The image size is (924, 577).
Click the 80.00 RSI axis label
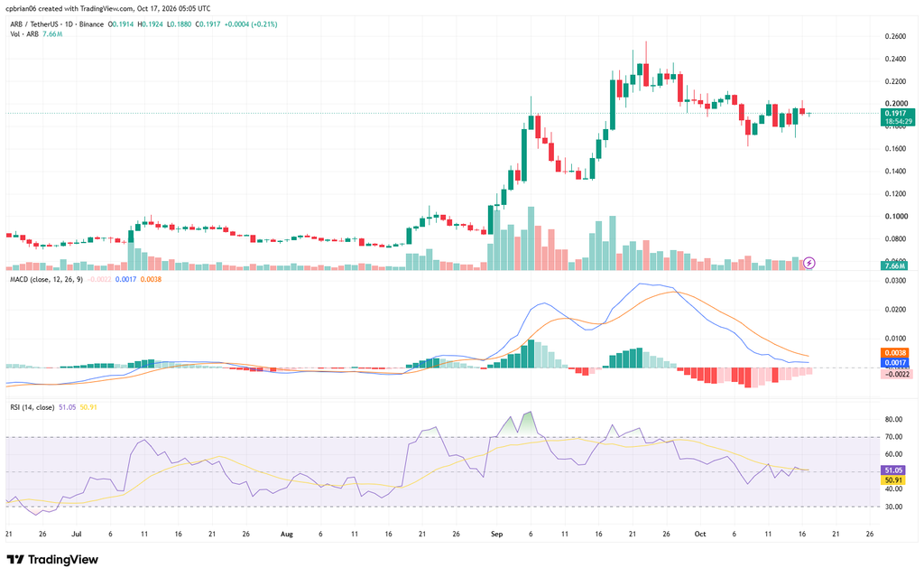894,420
